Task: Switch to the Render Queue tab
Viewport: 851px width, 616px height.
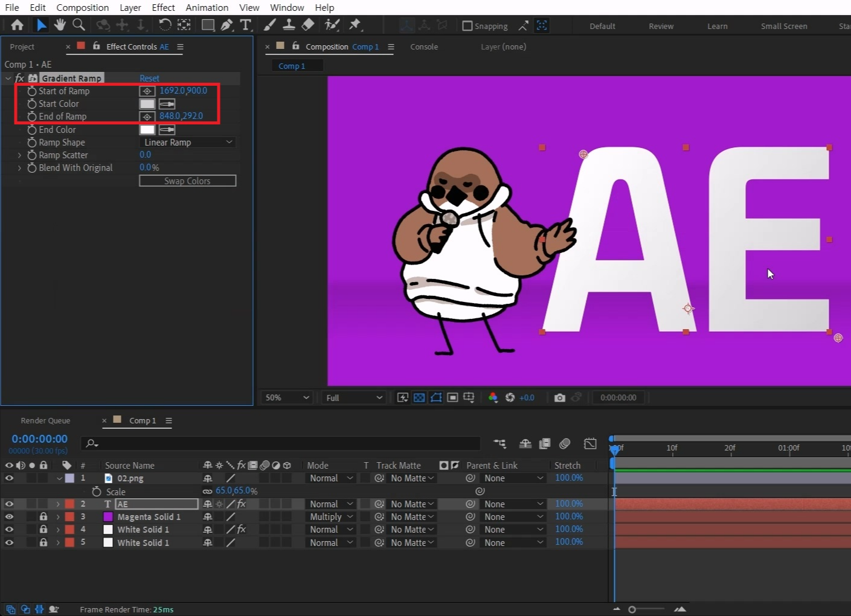Action: click(45, 420)
